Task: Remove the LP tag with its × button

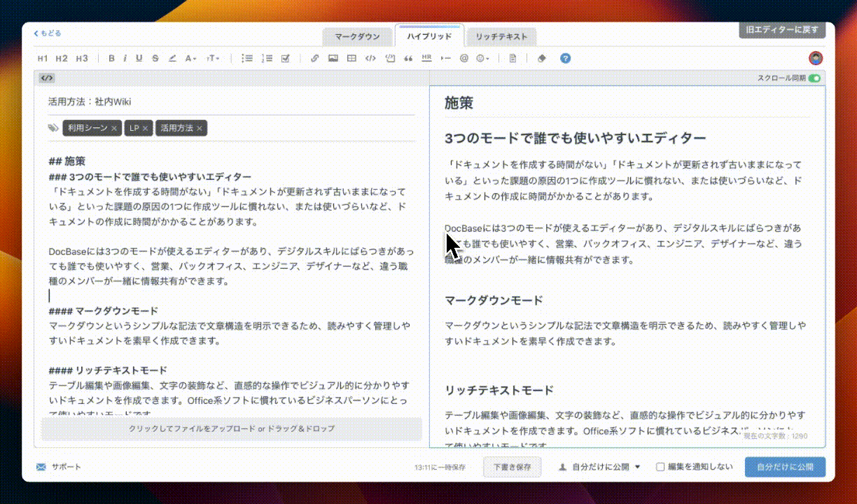Action: click(x=146, y=128)
